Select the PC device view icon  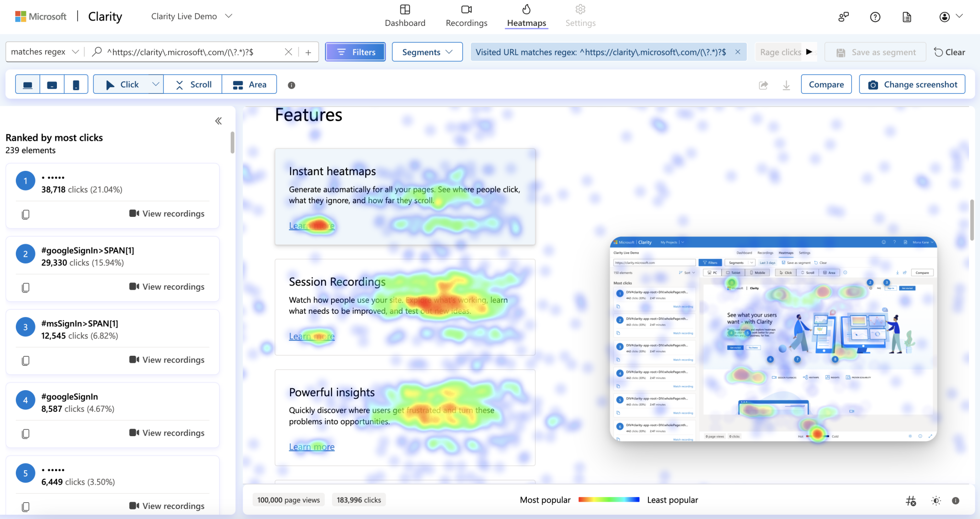point(28,85)
